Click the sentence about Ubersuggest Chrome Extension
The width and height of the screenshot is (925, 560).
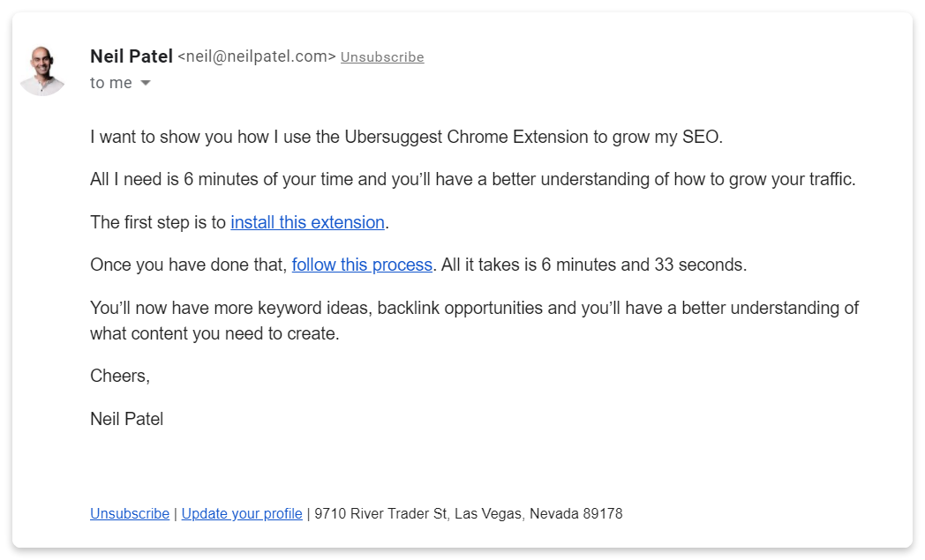407,137
